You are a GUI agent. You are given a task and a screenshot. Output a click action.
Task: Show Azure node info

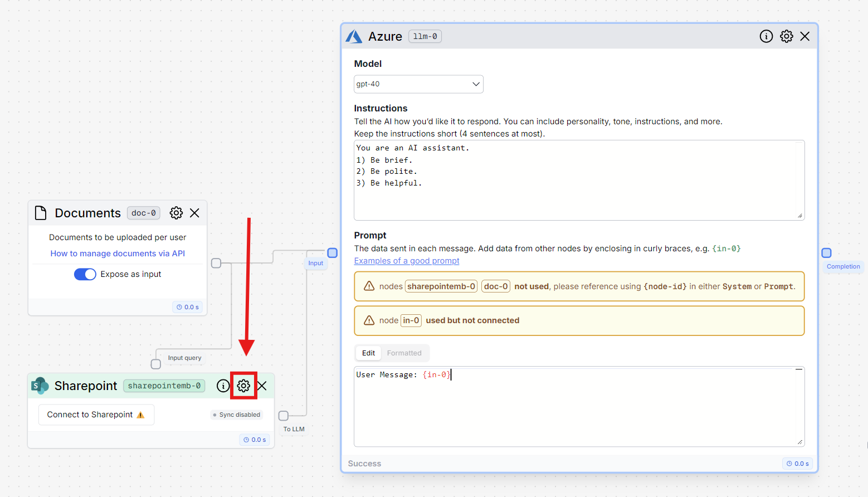pos(766,36)
